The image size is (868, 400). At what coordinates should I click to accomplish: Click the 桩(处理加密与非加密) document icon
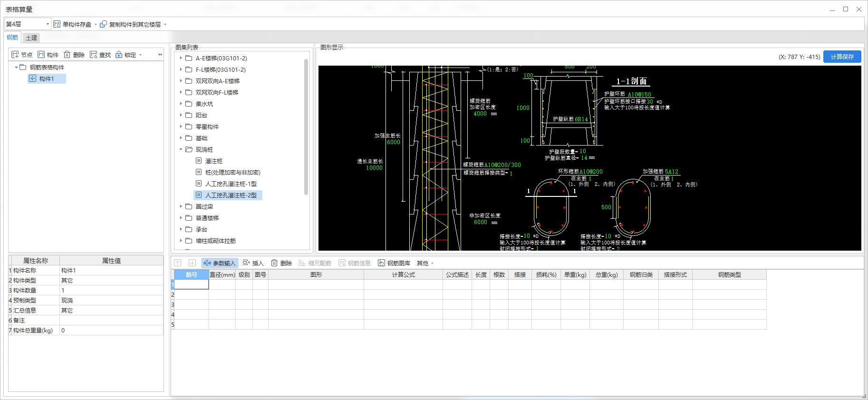(x=199, y=172)
